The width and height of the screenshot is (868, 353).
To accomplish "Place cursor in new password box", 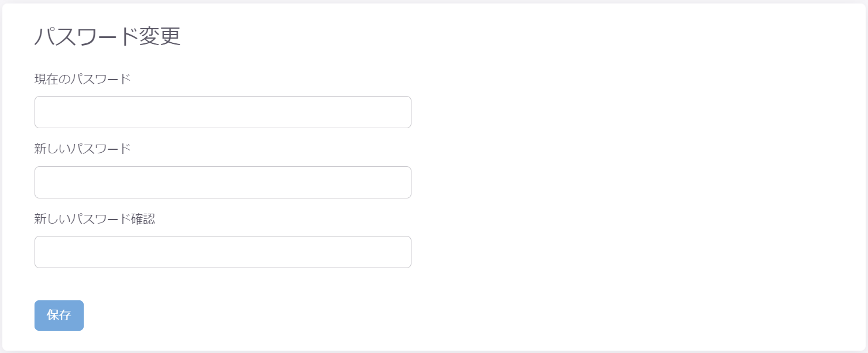I will (x=222, y=182).
